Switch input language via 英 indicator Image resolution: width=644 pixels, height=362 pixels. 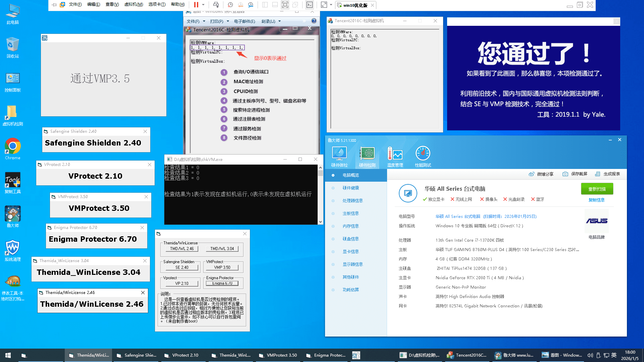pos(614,355)
